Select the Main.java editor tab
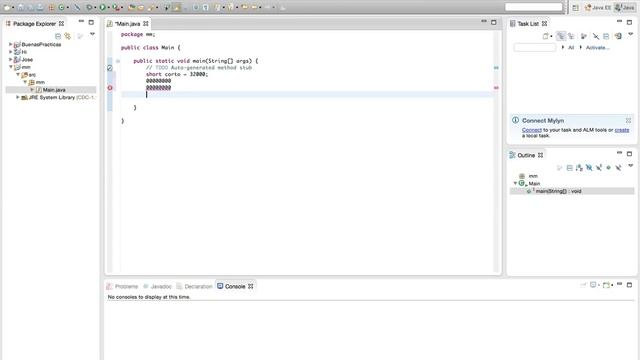 point(127,24)
